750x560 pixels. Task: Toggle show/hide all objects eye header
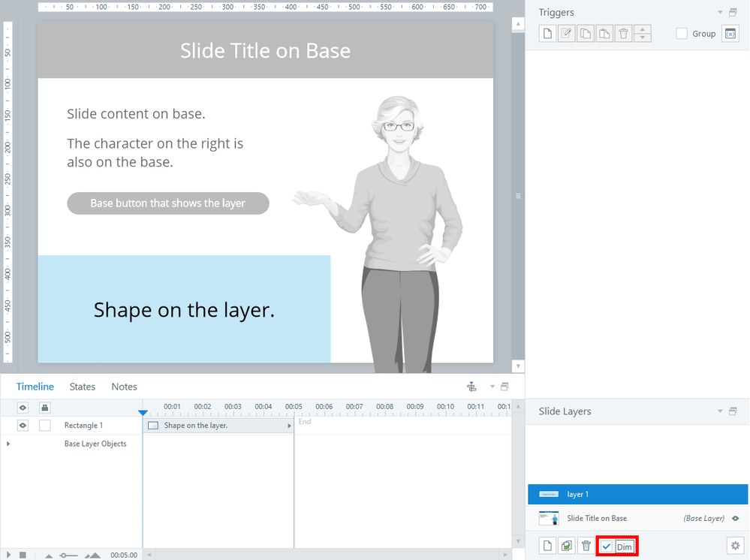23,408
